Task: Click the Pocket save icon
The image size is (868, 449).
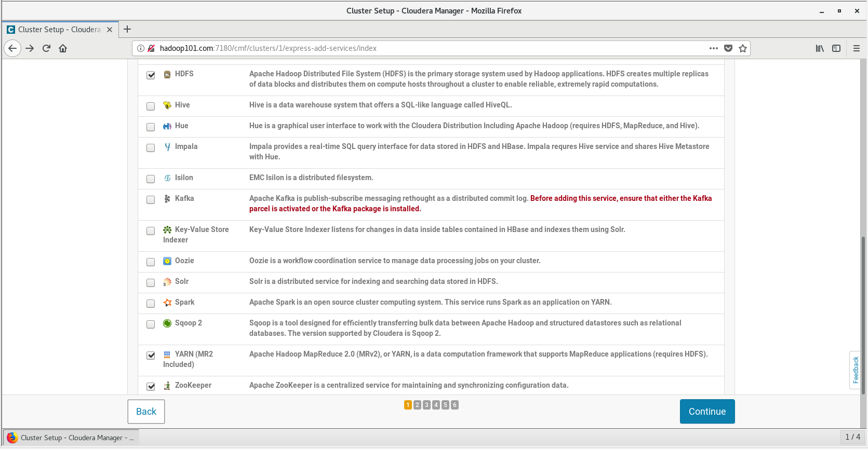Action: [x=728, y=48]
